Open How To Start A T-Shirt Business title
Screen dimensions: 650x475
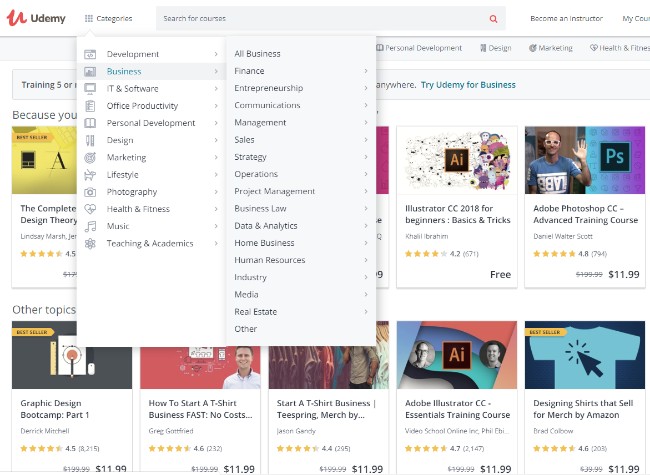(x=200, y=409)
